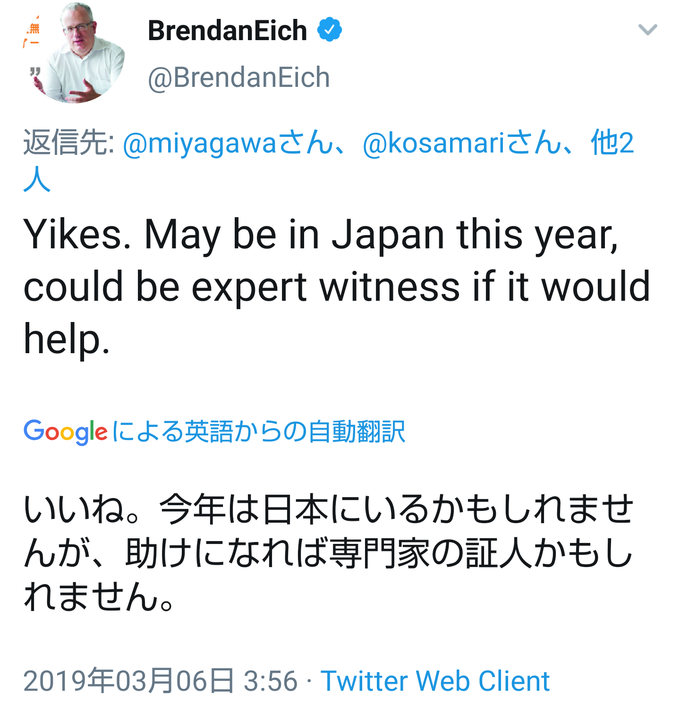
Task: Click the @BrendanEich handle
Action: [239, 77]
